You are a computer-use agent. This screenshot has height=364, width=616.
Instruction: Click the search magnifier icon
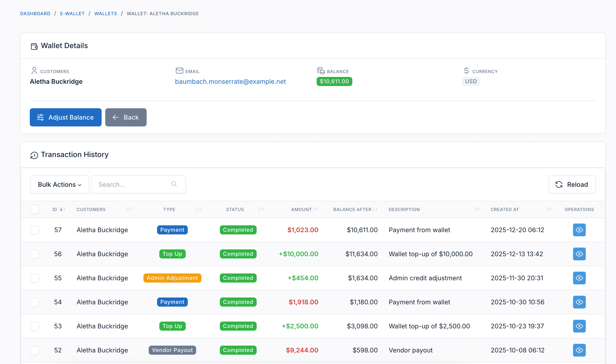(174, 184)
